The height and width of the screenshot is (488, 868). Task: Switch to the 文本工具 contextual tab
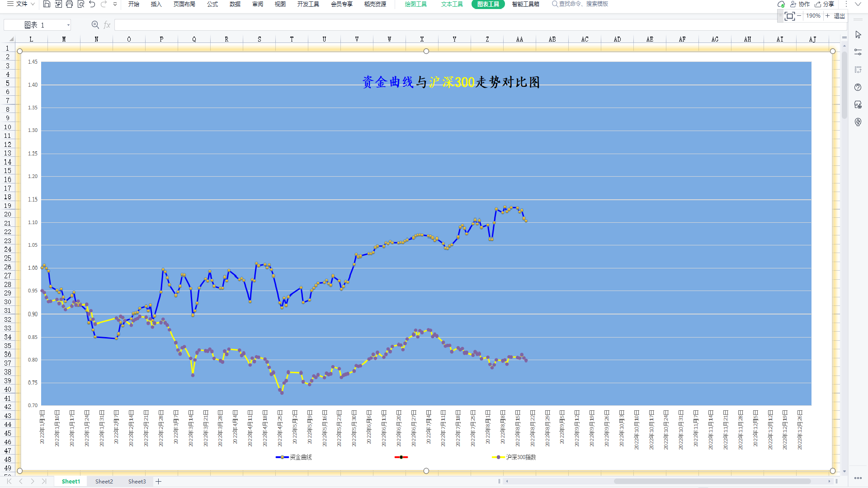[452, 4]
